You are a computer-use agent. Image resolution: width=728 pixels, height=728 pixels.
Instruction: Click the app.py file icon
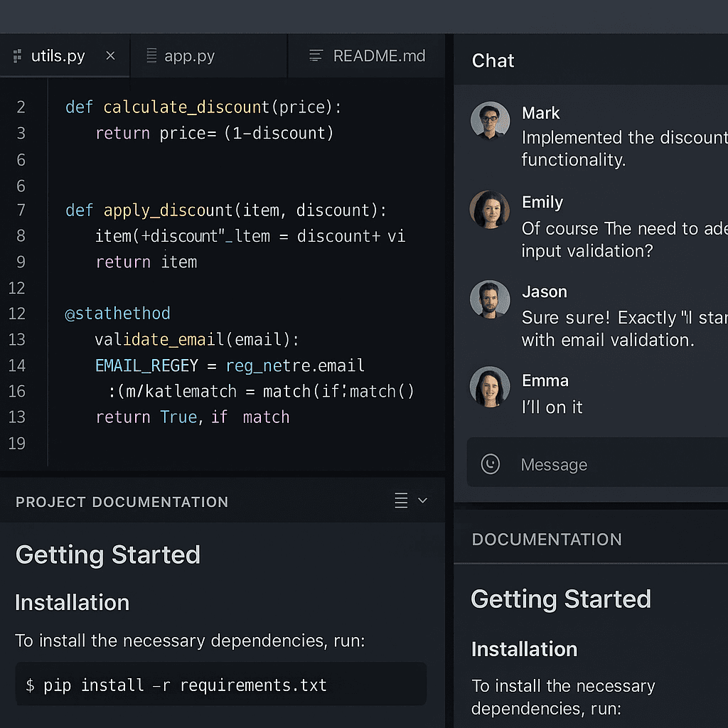coord(151,56)
